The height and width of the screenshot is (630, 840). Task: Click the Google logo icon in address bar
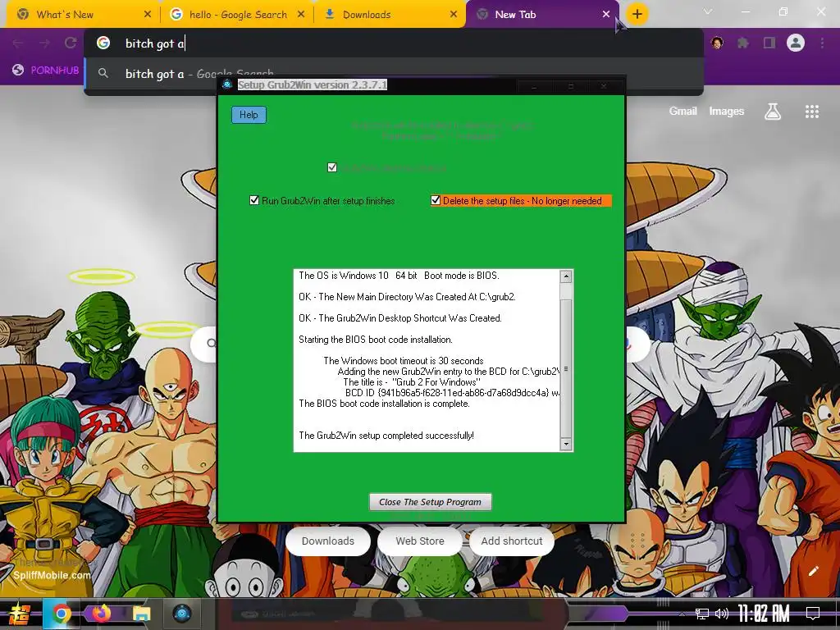(103, 43)
